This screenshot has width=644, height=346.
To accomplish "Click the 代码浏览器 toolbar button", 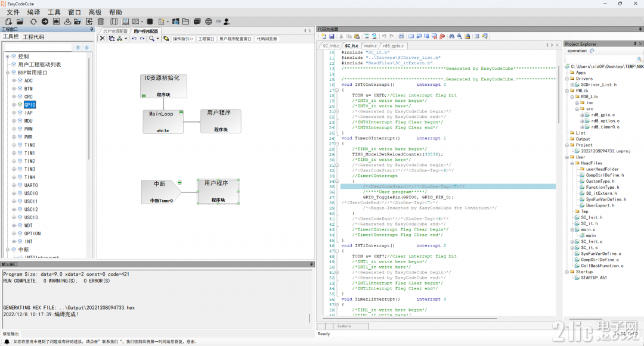I will tap(267, 39).
